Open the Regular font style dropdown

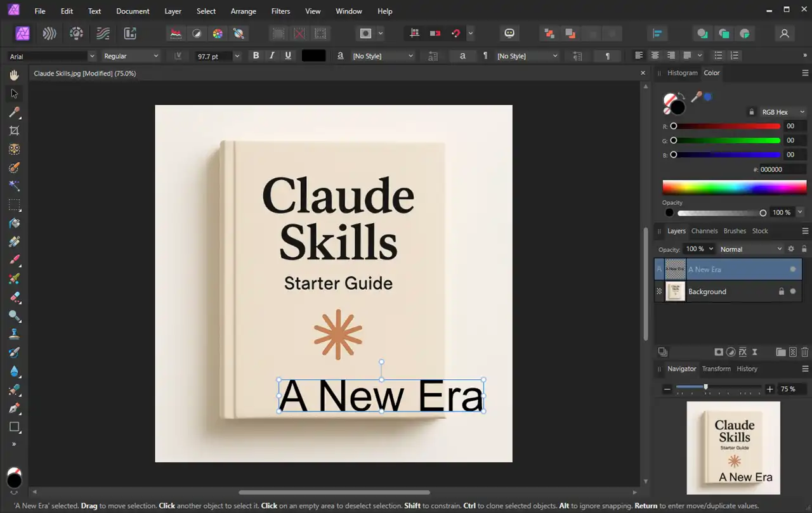coord(155,56)
